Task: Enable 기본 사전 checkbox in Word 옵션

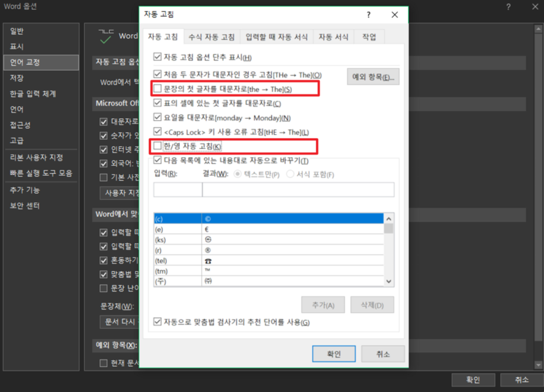Action: click(x=103, y=178)
